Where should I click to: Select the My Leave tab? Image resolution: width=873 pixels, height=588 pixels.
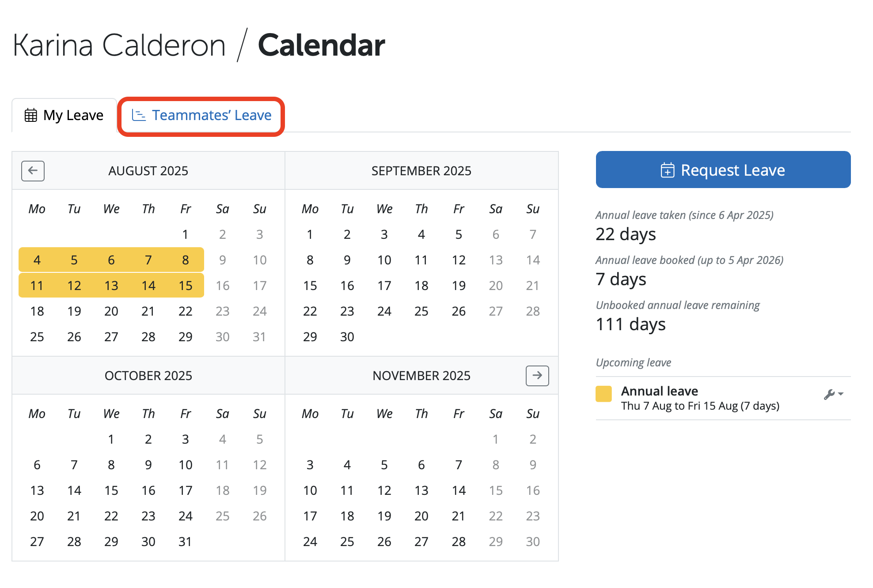pyautogui.click(x=65, y=116)
